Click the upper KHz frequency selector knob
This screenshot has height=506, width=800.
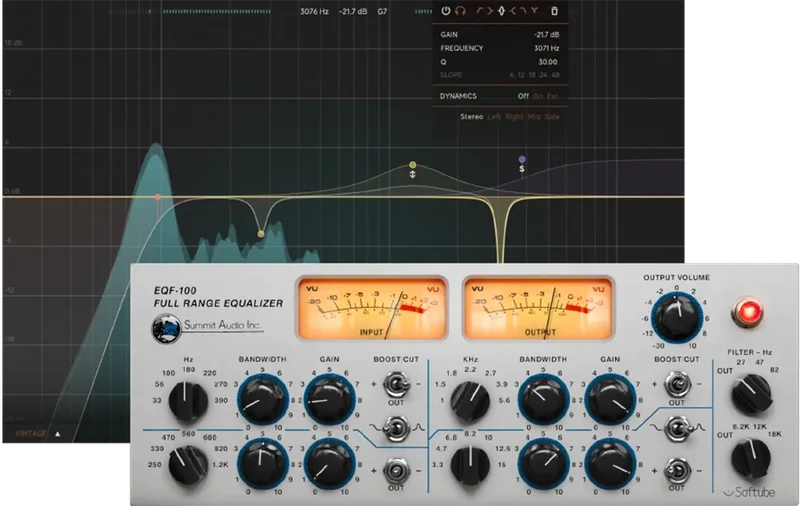tap(470, 401)
